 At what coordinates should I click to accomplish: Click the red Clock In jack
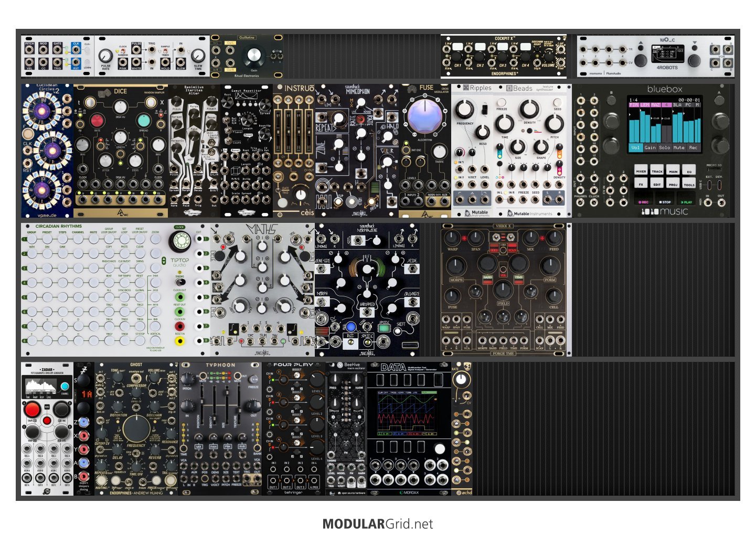(x=179, y=326)
